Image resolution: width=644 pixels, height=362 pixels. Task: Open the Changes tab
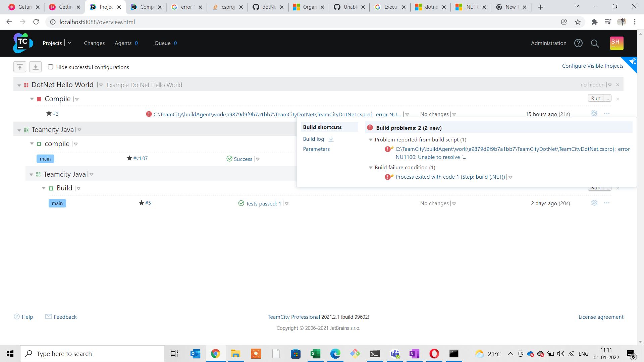pos(94,43)
